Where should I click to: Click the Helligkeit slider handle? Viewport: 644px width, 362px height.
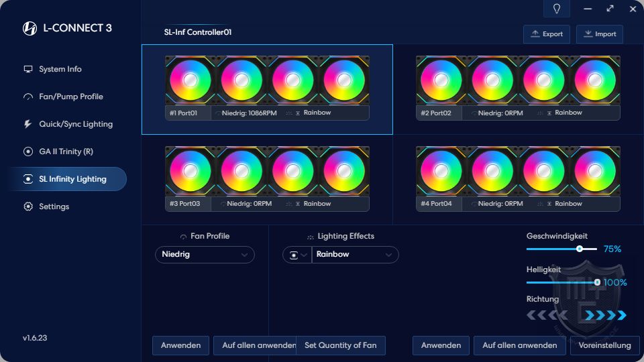[597, 282]
